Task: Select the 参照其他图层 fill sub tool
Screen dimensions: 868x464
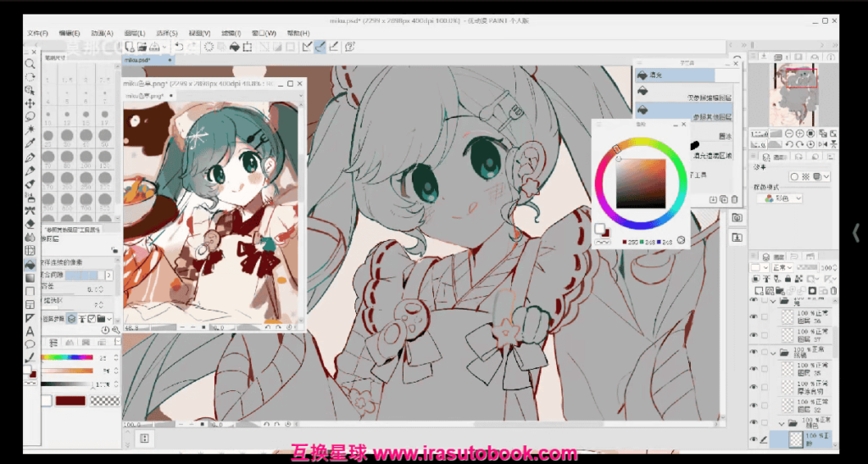Action: (x=684, y=110)
